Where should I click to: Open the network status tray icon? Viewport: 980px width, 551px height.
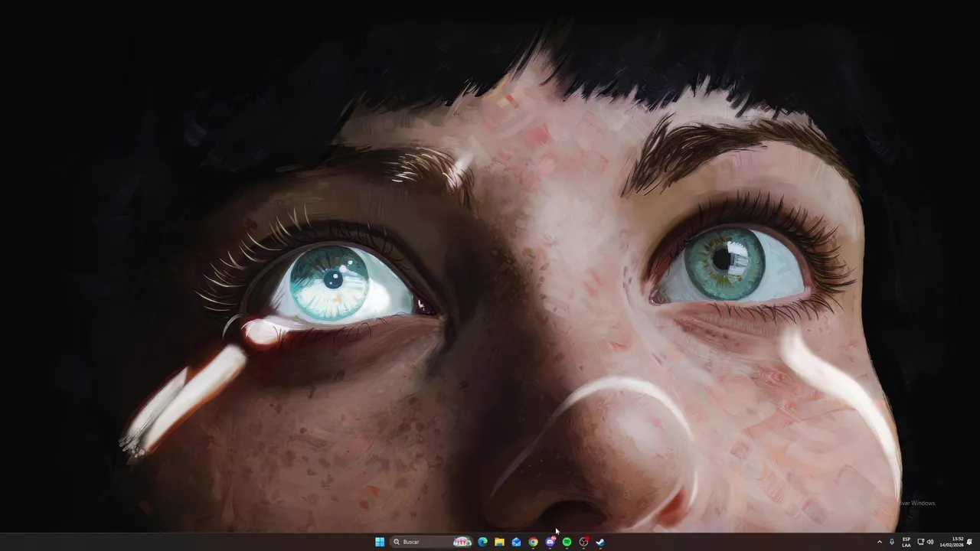pos(920,542)
